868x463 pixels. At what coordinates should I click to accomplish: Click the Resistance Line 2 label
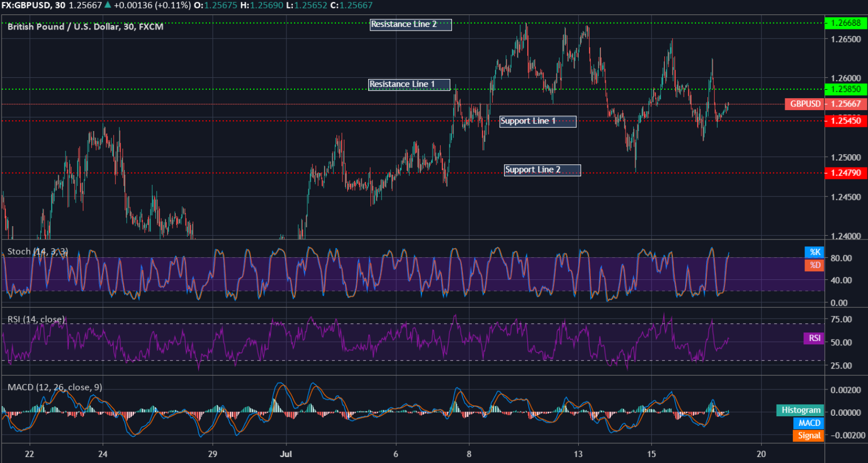click(x=411, y=25)
